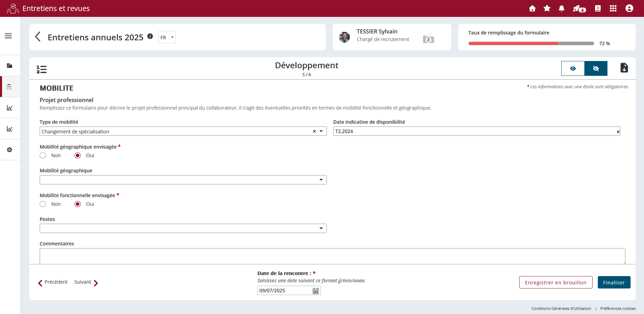Select 'Non' for Mobilité géographique envisagée

(x=43, y=155)
